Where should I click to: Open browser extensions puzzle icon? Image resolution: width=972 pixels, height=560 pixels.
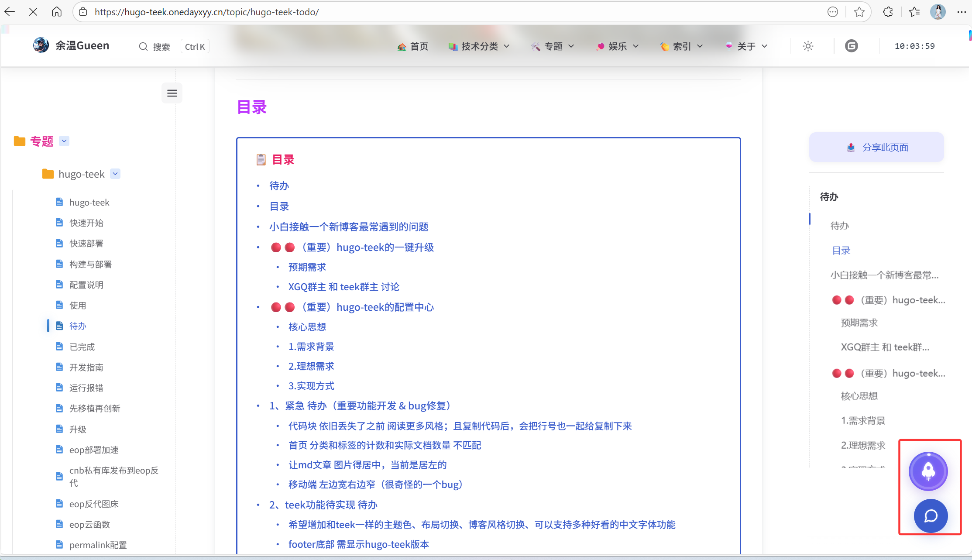[888, 12]
